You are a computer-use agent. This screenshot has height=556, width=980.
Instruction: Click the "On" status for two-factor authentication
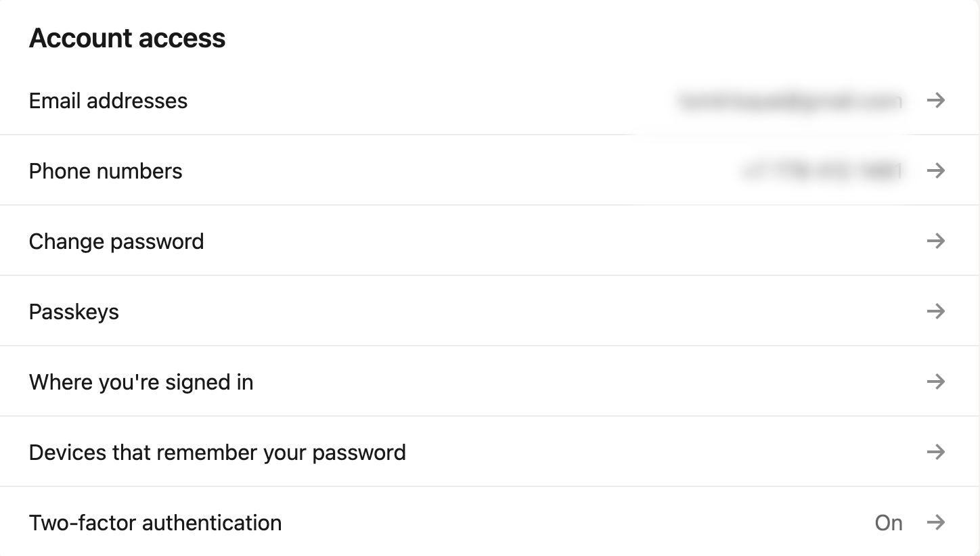(888, 523)
